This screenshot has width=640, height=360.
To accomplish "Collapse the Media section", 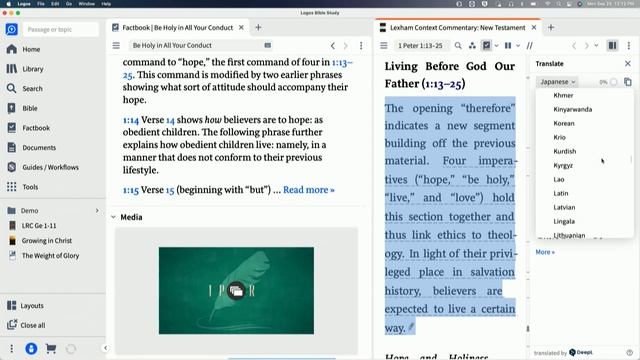I will [113, 217].
